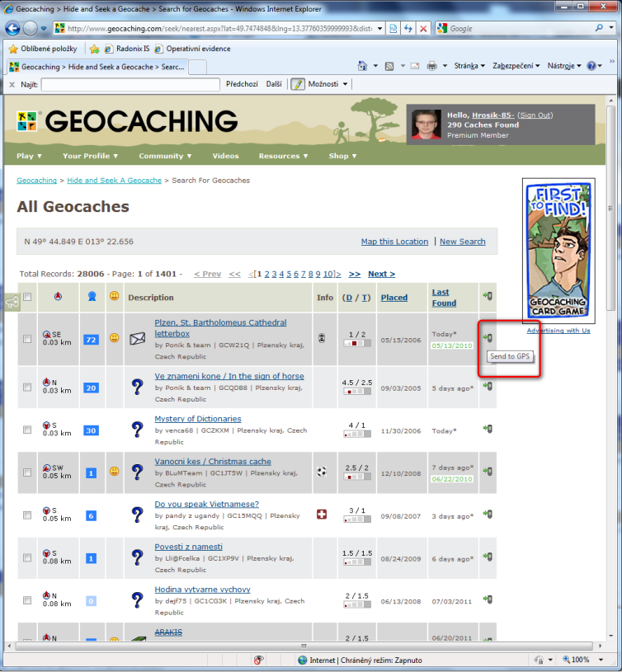This screenshot has width=622, height=672.
Task: Click Send to GPS icon for Plzen Cathedral letterbox
Action: [x=488, y=338]
